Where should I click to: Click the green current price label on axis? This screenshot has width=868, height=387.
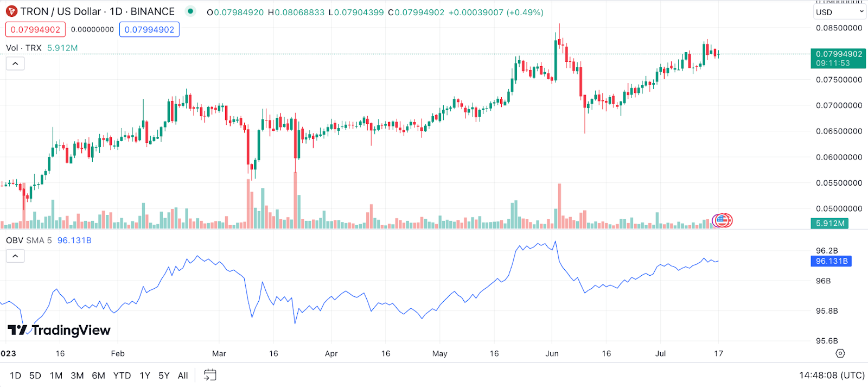[839, 58]
